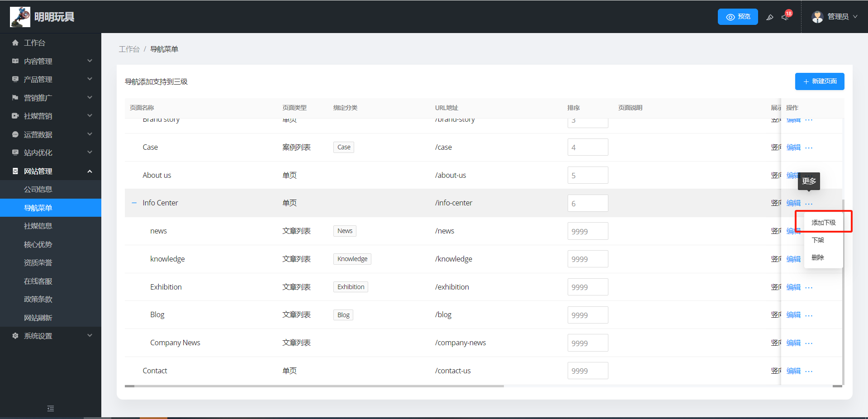Click the administrator avatar icon

[x=817, y=17]
